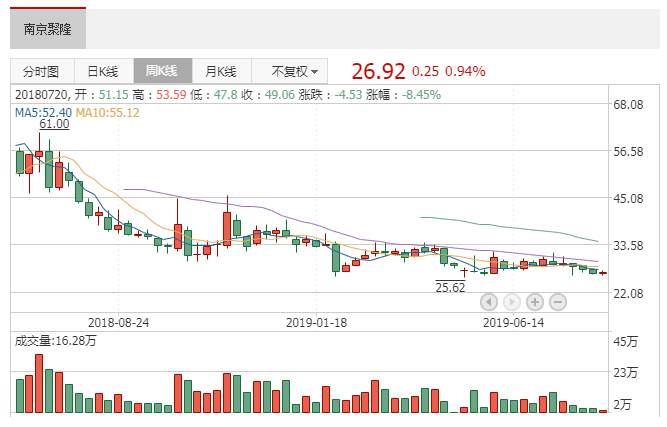Switch to the 月K线 tab
Image resolution: width=667 pixels, height=427 pixels.
click(x=220, y=72)
